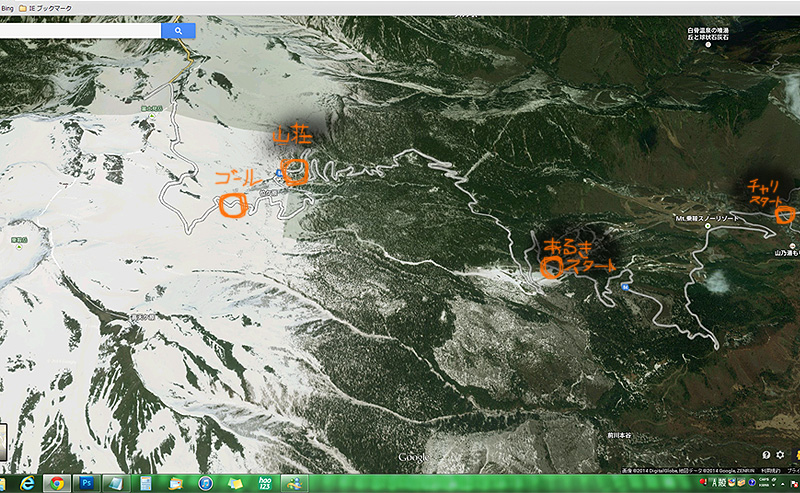Click the IME A input mode indicator

point(715,483)
